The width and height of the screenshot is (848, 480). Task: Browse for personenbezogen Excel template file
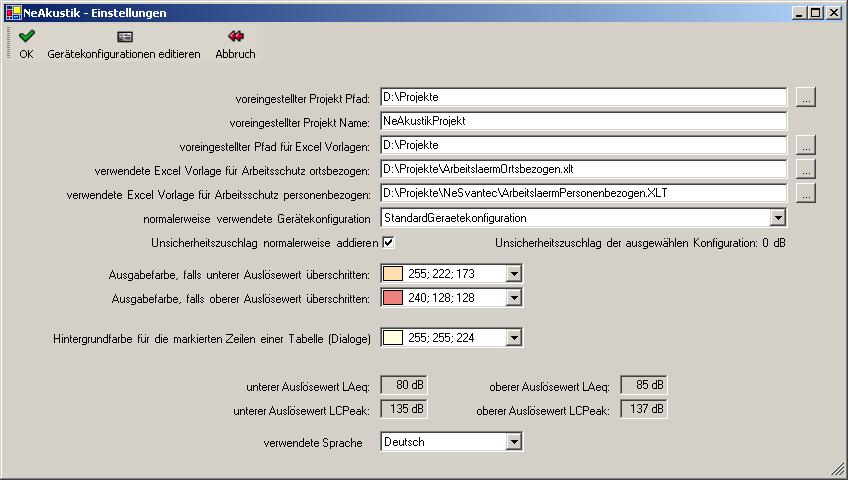[806, 193]
